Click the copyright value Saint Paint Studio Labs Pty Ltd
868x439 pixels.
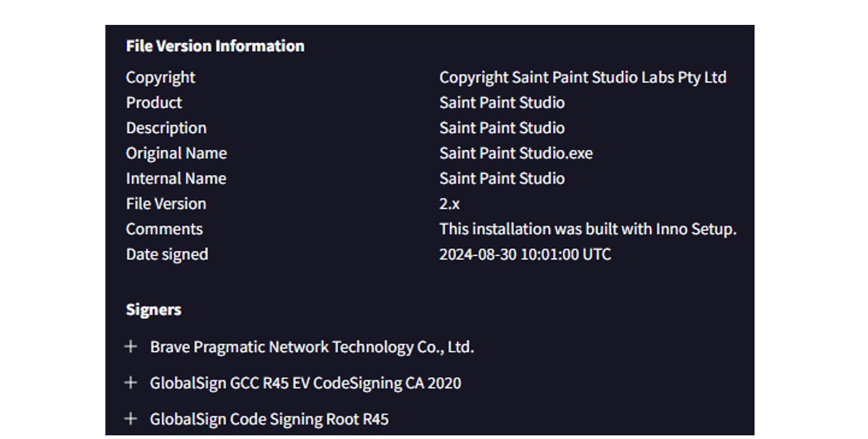[583, 78]
